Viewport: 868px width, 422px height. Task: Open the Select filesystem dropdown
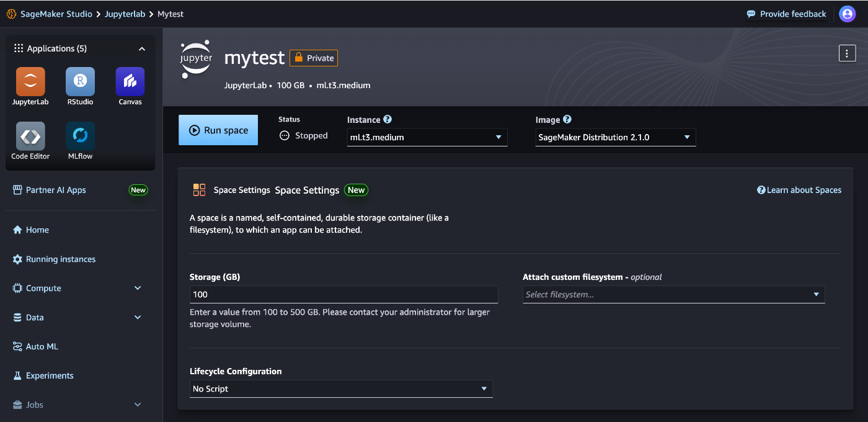(x=674, y=294)
